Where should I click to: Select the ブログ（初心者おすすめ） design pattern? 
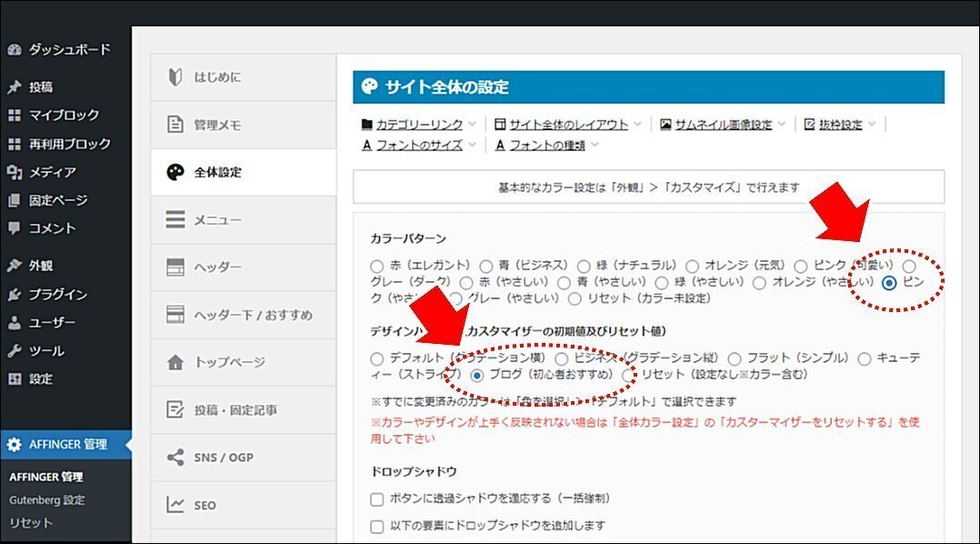476,375
